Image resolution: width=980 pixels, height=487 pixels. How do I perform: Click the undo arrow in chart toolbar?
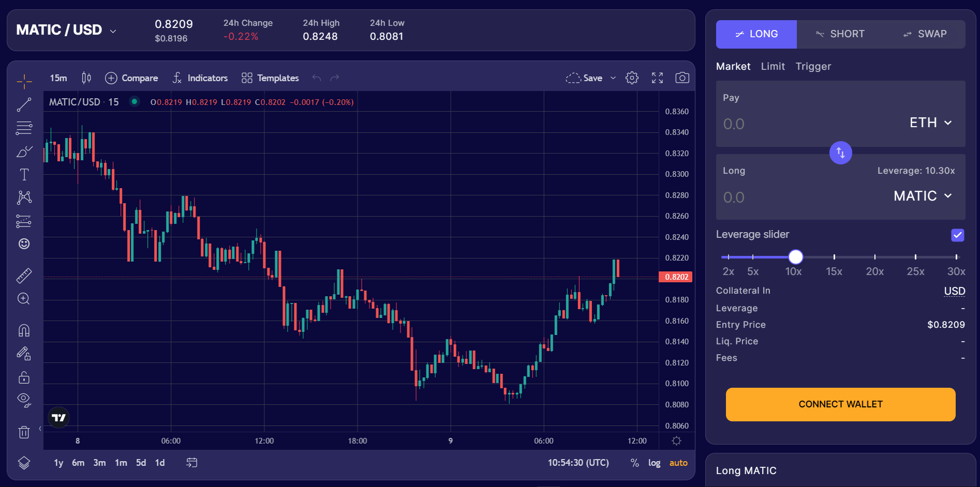pos(317,78)
